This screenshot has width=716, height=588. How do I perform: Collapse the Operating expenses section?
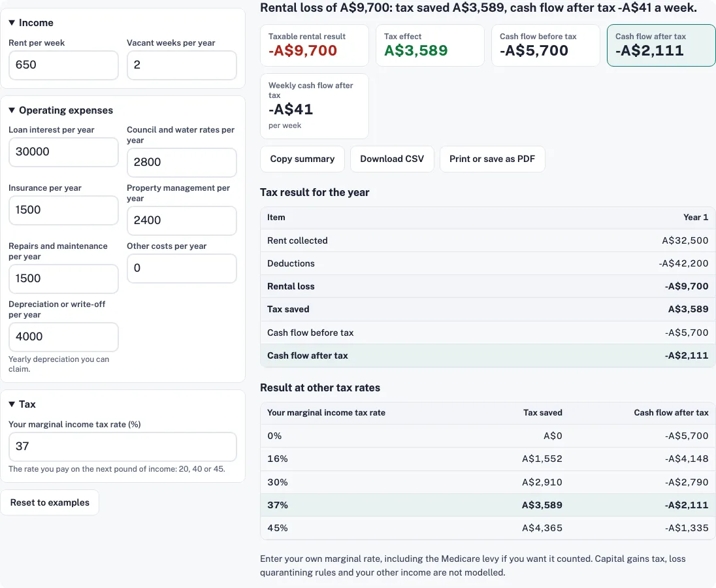(x=61, y=110)
